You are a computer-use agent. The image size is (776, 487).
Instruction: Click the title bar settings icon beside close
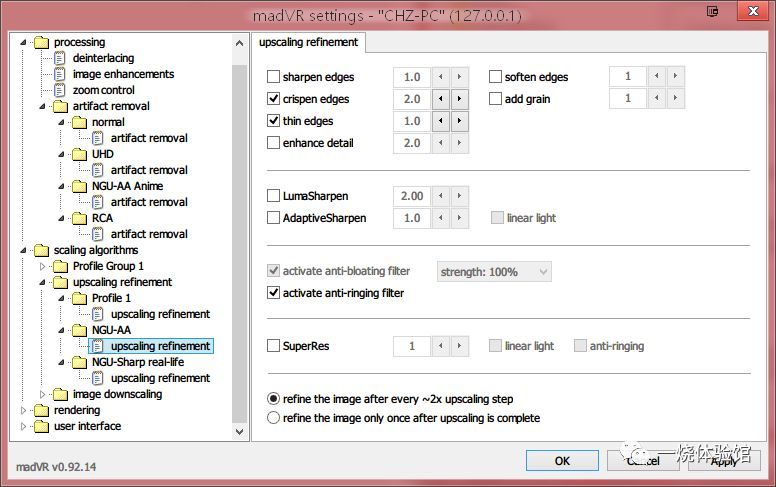click(x=712, y=11)
